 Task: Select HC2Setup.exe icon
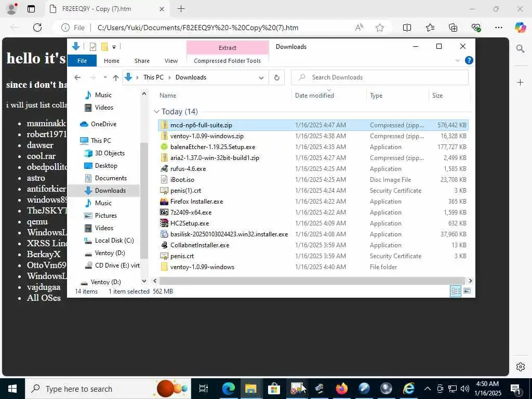164,223
